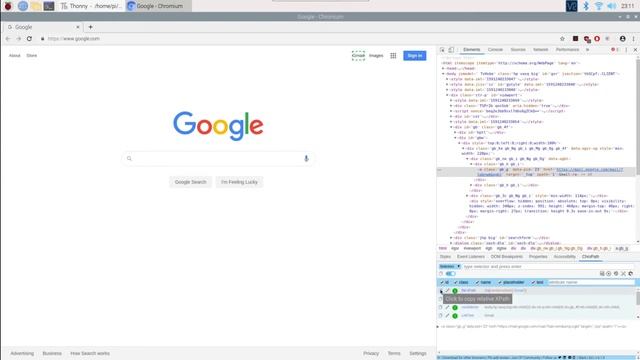Switch to the Performance tab in DevTools
This screenshot has height=360, width=640.
point(567,50)
